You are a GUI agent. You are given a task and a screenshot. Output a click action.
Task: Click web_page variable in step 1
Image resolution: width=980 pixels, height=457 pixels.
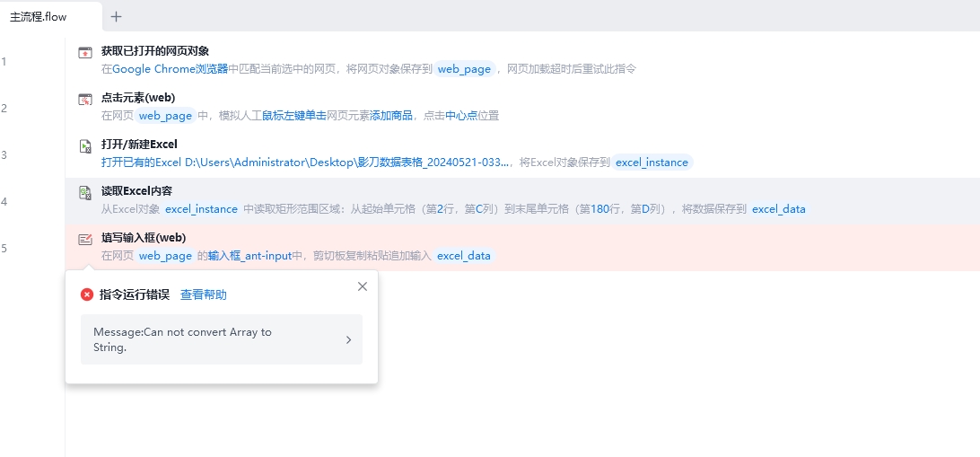464,69
